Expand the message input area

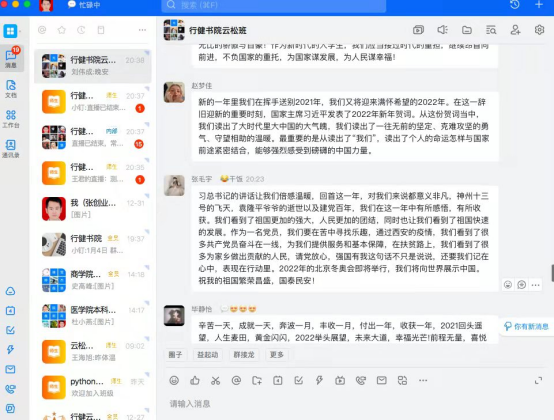click(538, 380)
